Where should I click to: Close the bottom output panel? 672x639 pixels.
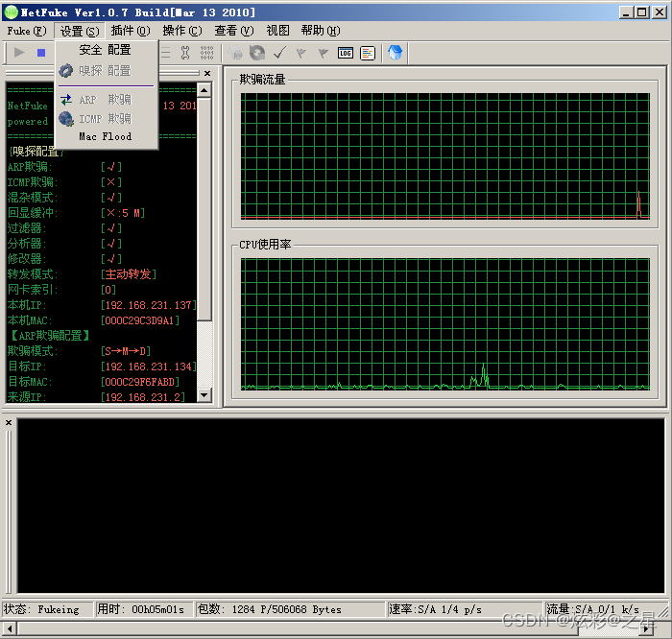coord(9,423)
